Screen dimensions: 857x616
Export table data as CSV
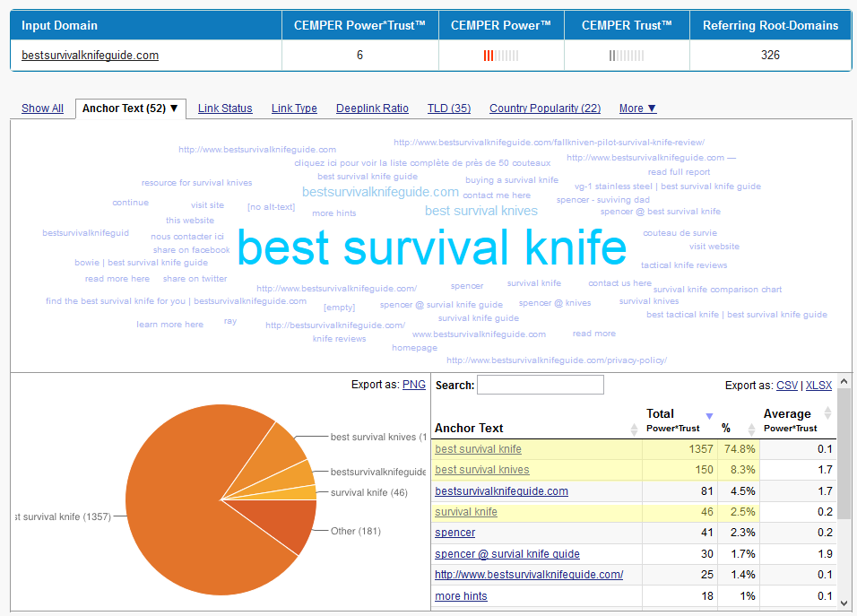coord(787,386)
